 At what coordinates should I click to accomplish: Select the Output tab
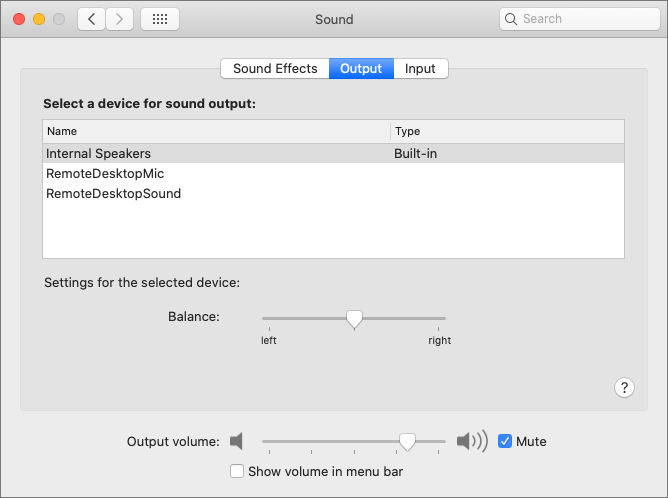361,69
